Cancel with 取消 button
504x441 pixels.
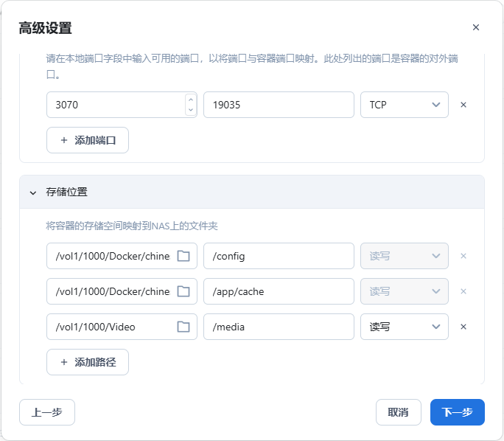(398, 412)
